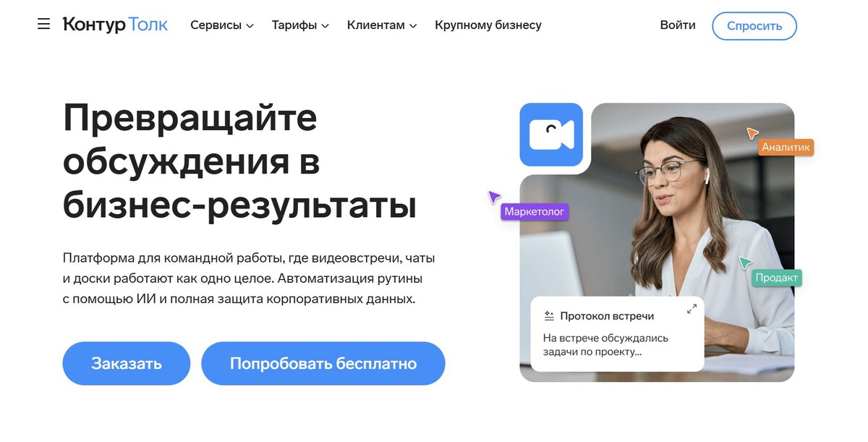Click the purple cursor arrow near Маркетолог
This screenshot has width=868, height=442.
click(x=494, y=197)
